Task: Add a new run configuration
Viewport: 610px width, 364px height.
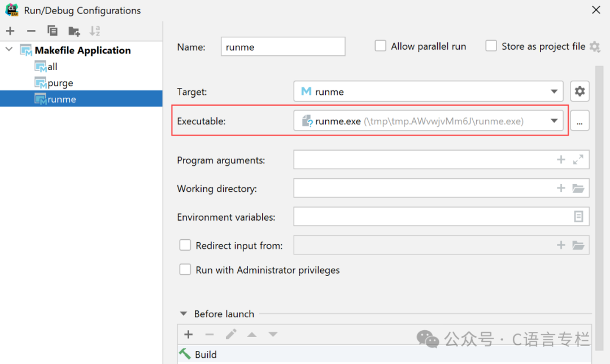Action: (x=11, y=30)
